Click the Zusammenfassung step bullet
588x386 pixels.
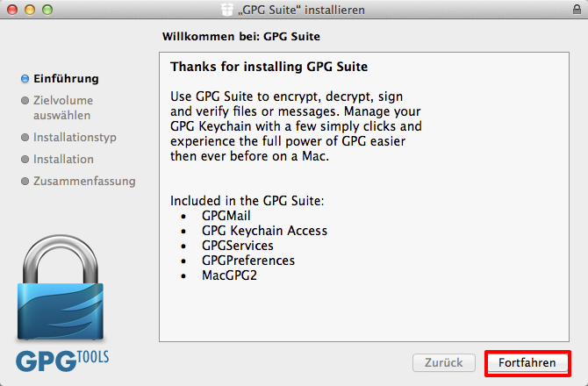pos(25,182)
